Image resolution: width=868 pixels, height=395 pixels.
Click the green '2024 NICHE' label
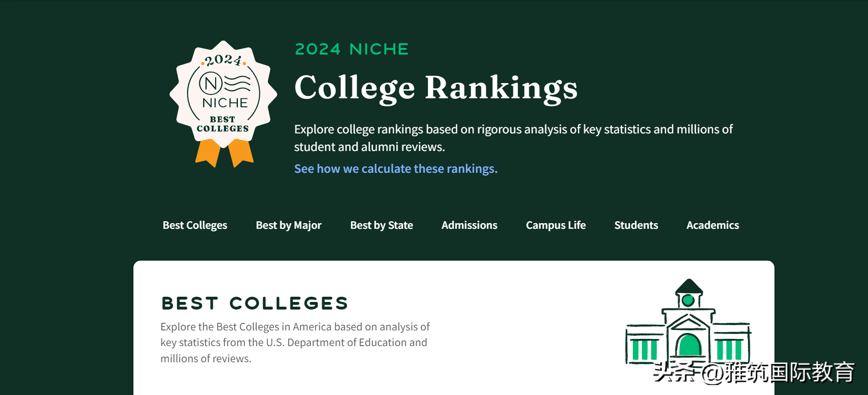pos(351,49)
